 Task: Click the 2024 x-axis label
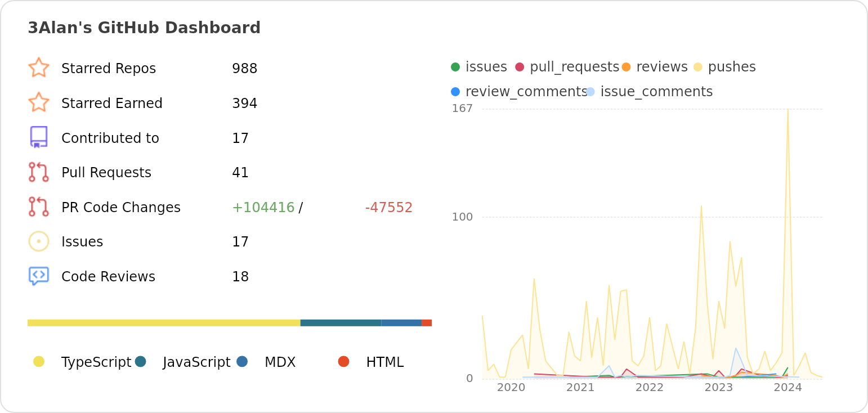(788, 388)
